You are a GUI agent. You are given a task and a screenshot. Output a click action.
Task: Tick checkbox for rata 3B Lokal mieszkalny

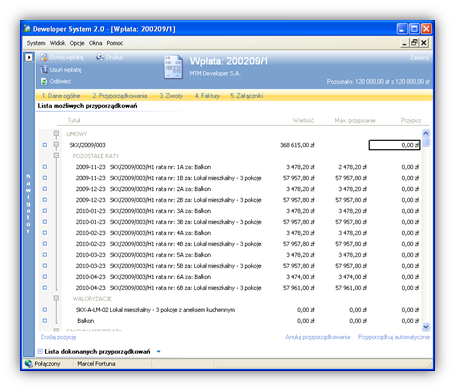(x=45, y=222)
